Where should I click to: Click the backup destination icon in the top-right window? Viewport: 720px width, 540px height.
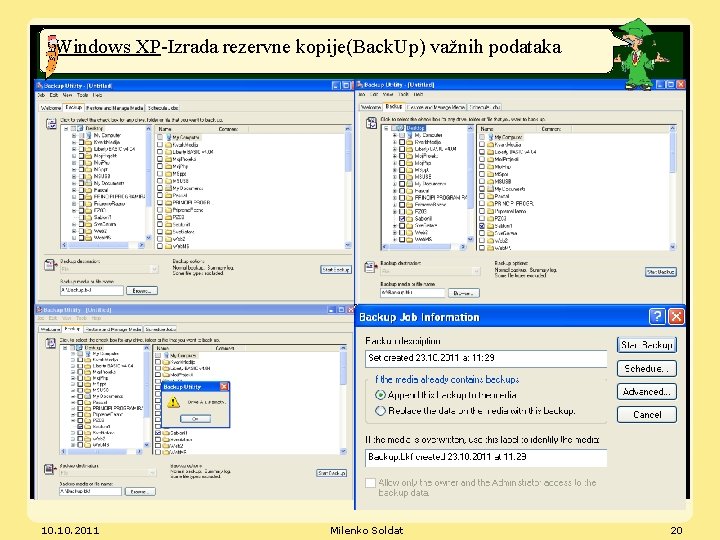click(x=370, y=267)
